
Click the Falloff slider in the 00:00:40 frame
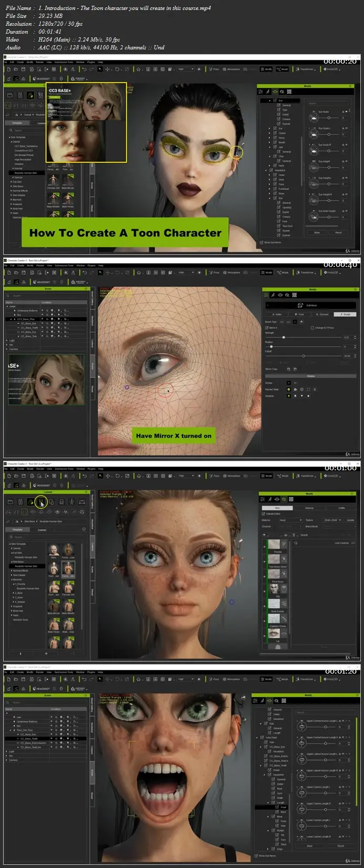[304, 356]
